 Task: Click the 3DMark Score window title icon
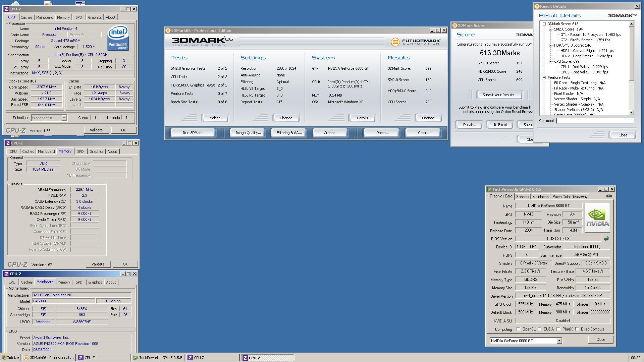(455, 25)
